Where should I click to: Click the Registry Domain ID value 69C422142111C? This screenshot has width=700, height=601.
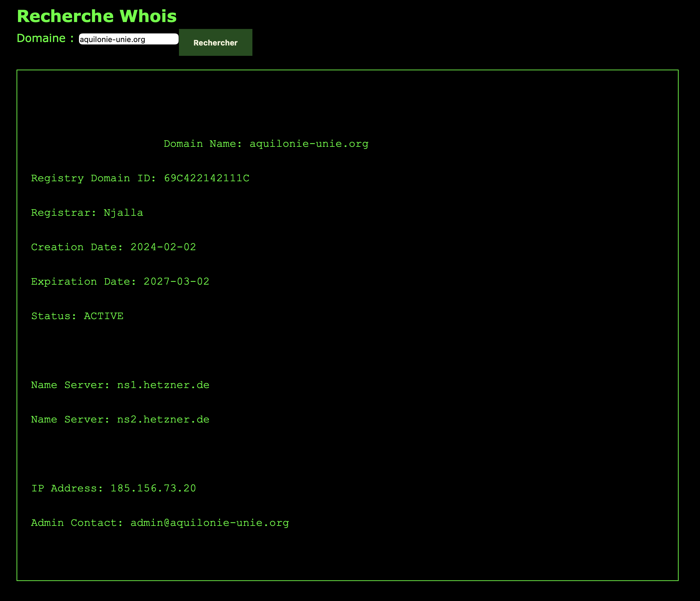tap(207, 178)
